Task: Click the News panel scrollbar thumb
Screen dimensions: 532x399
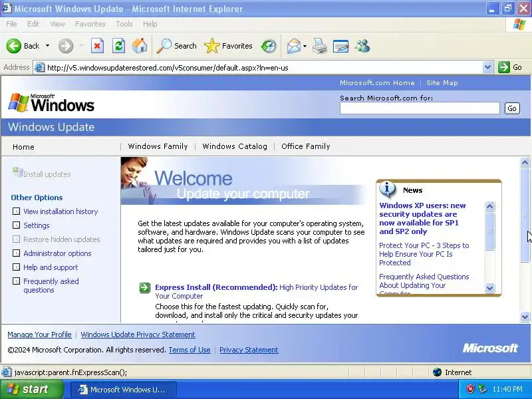Action: 489,231
